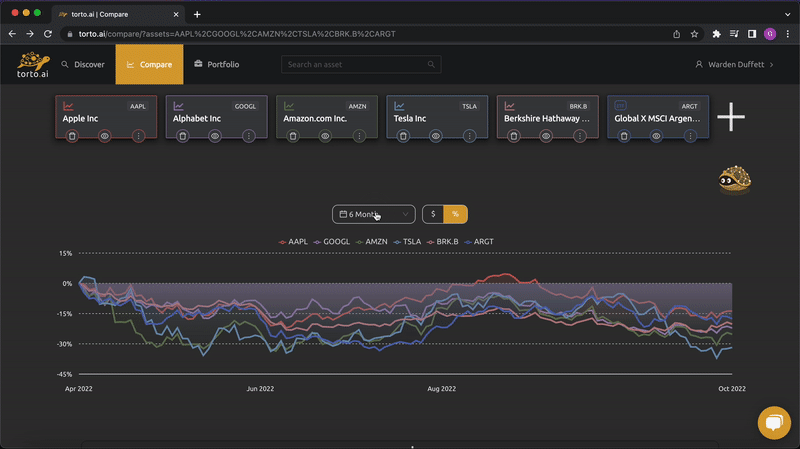Click the browser forward arrow

click(30, 34)
